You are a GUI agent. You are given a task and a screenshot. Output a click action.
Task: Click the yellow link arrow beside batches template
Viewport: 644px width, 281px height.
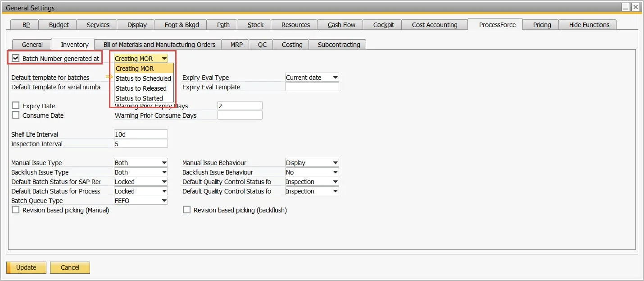tap(109, 77)
